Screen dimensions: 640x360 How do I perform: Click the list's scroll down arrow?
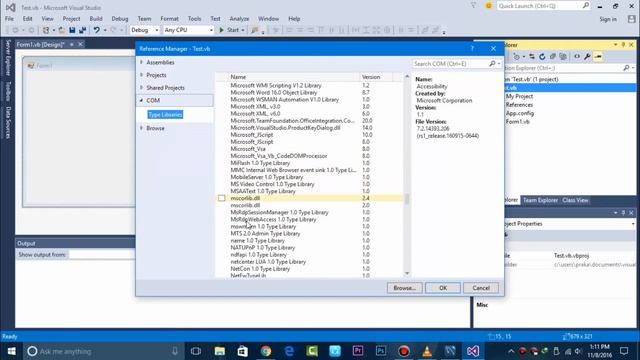point(407,273)
